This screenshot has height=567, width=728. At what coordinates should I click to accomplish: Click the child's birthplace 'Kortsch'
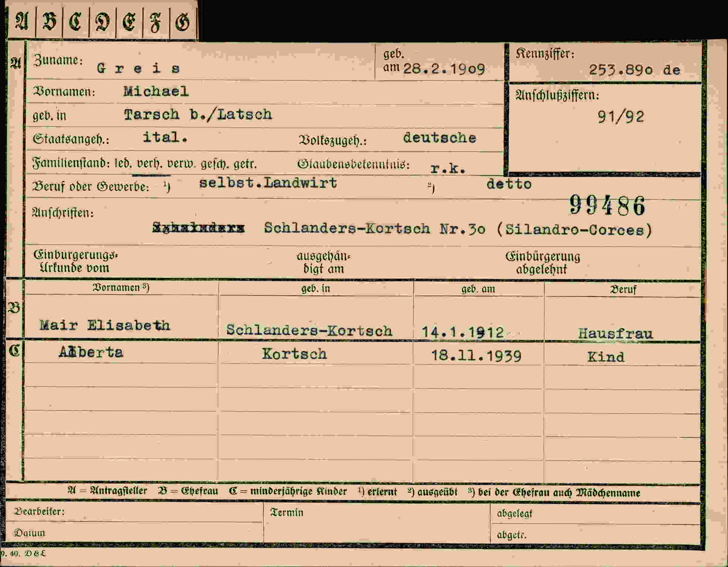[x=294, y=354]
